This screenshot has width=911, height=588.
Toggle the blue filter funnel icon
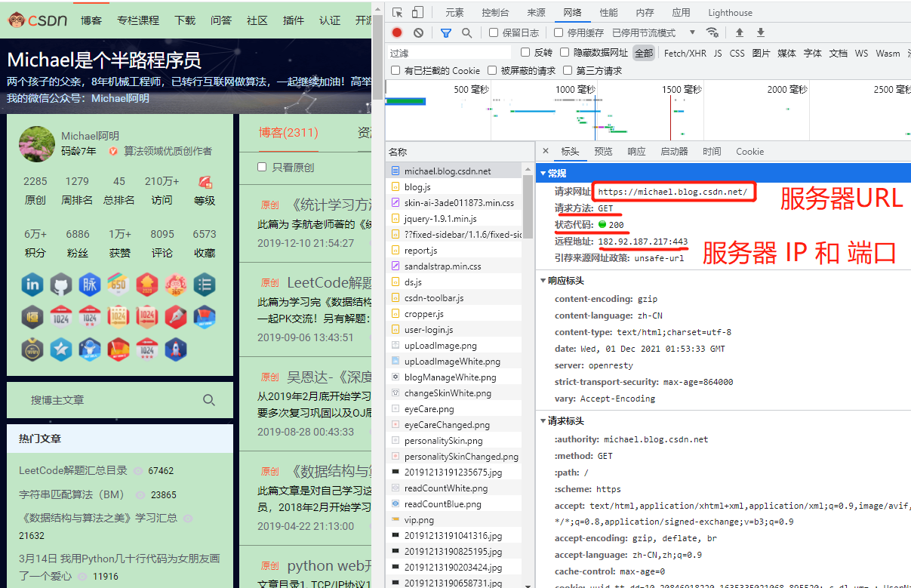tap(446, 32)
